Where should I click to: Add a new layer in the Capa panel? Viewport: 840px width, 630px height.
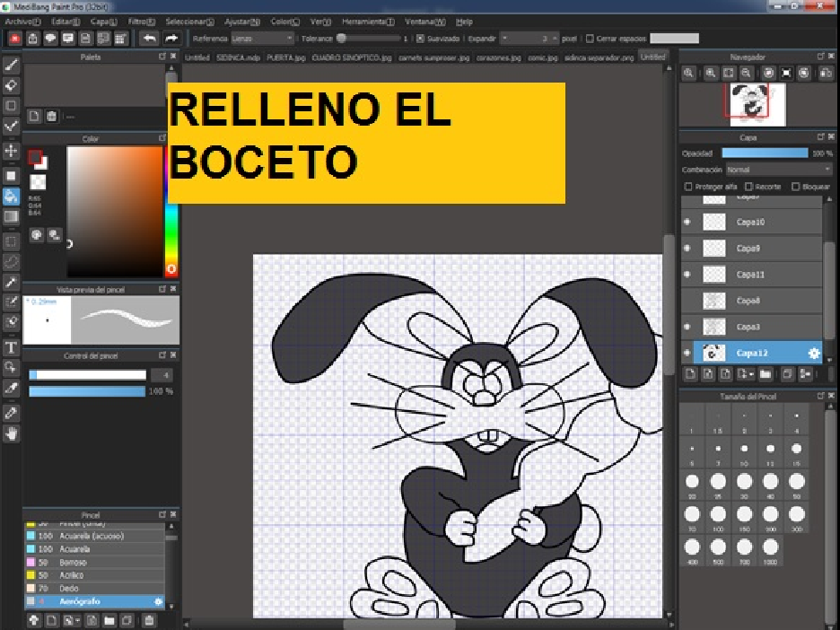pyautogui.click(x=690, y=374)
